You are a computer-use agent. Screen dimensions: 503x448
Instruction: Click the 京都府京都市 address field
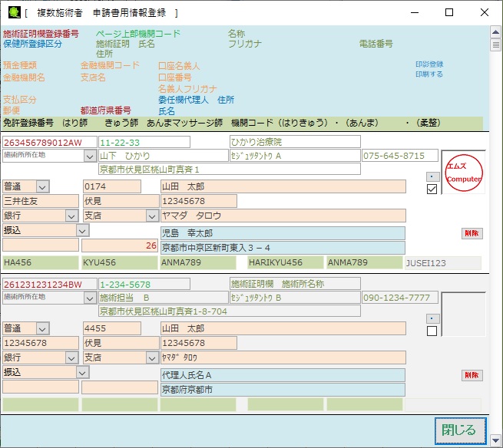click(283, 390)
